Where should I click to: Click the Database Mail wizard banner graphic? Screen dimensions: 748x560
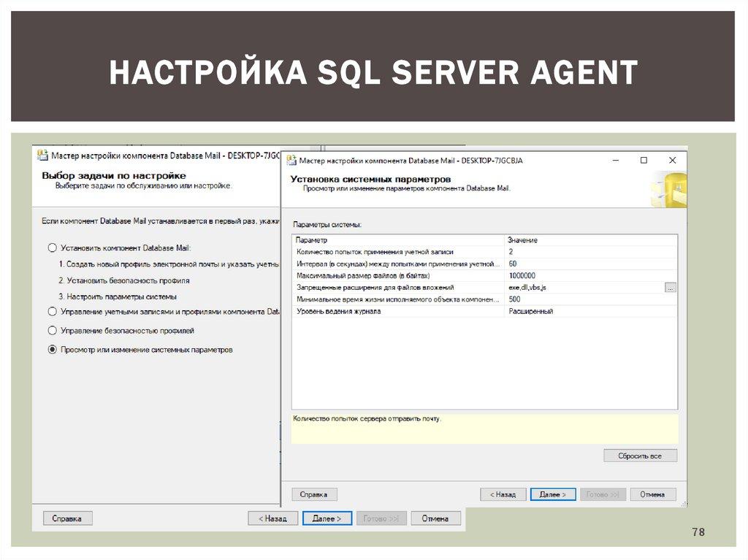coord(668,189)
